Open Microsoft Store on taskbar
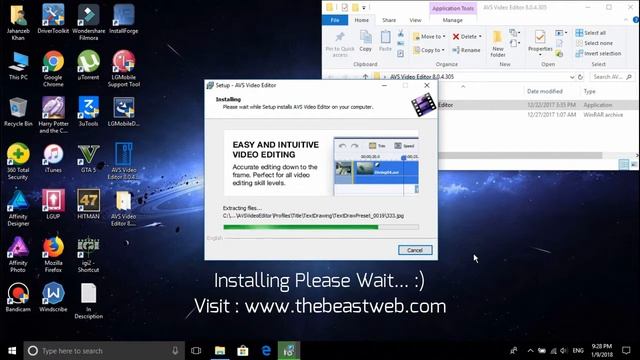 pyautogui.click(x=243, y=351)
